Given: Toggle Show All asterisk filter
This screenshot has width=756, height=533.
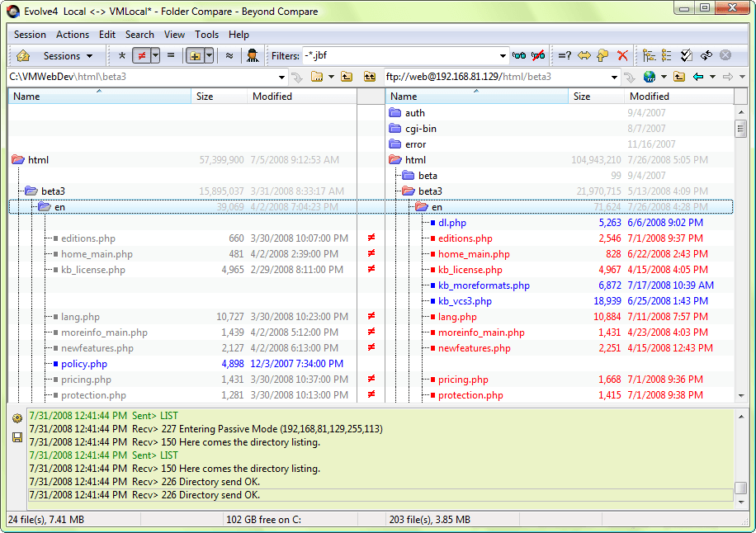Looking at the screenshot, I should point(122,56).
